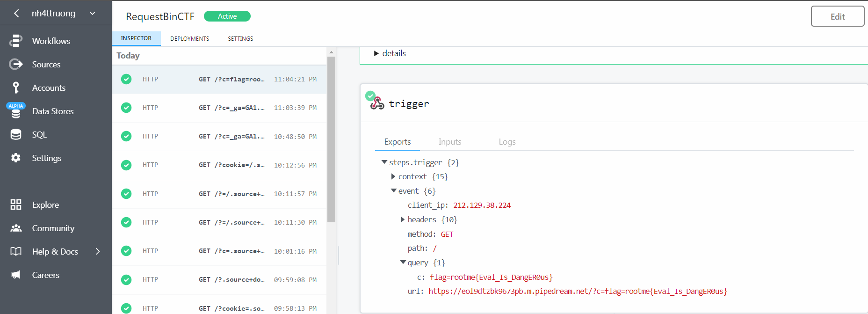The image size is (868, 314).
Task: Click the success check for the 10:48:50 PM event
Action: click(126, 136)
